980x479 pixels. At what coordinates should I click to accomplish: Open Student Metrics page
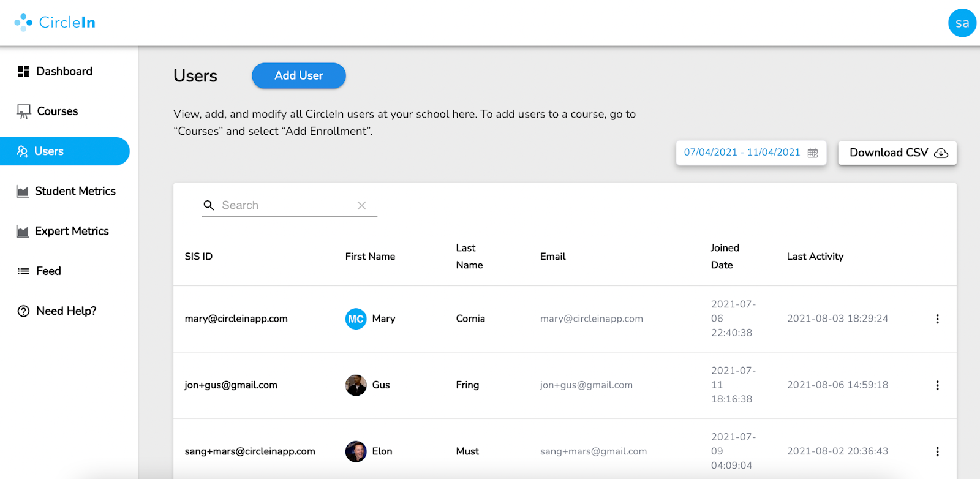tap(75, 191)
